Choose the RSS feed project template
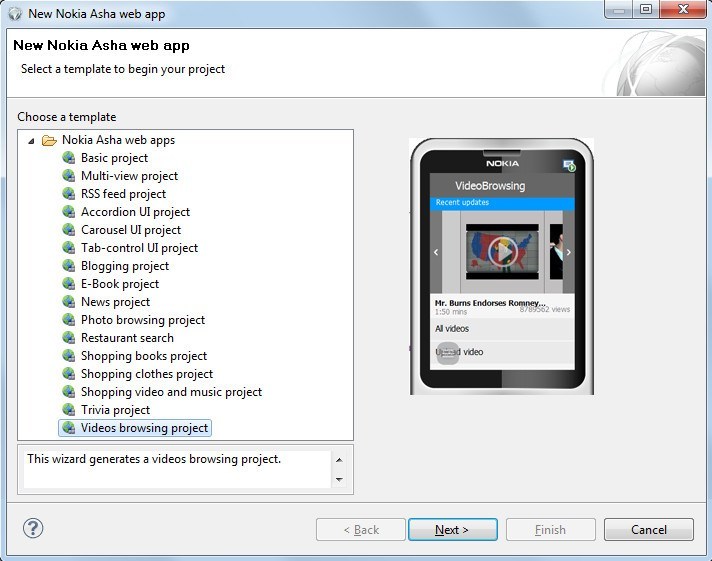712x561 pixels. point(124,194)
